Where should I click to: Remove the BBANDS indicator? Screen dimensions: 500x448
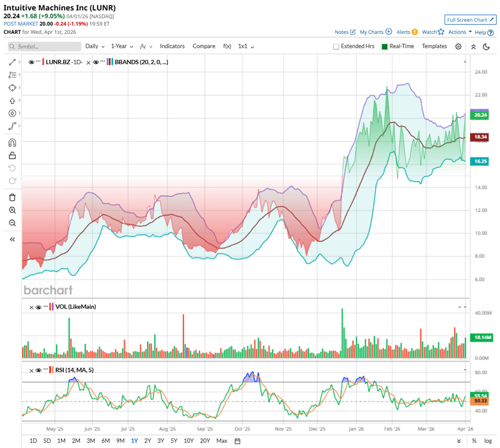[x=89, y=63]
